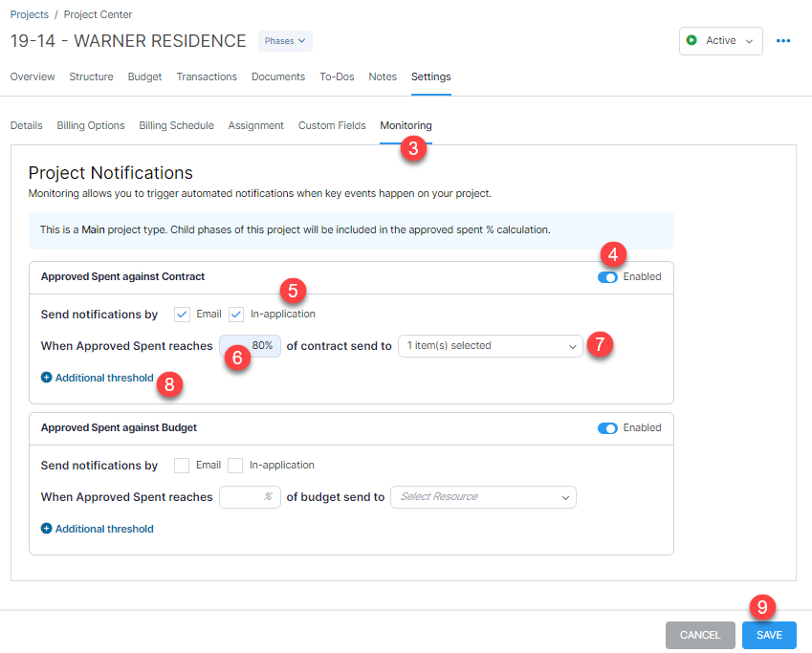
Task: Follow the Project Center breadcrumb link
Action: coord(98,14)
